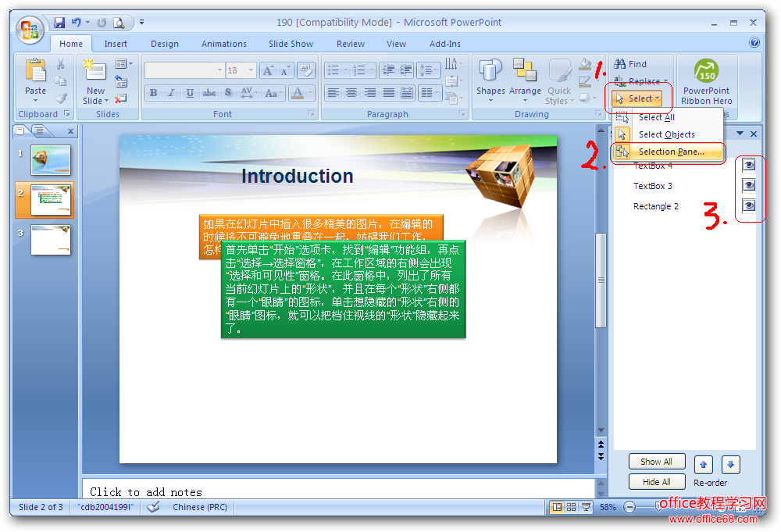The height and width of the screenshot is (532, 781).
Task: Hide Rectangle 2 with eye toggle
Action: click(748, 205)
